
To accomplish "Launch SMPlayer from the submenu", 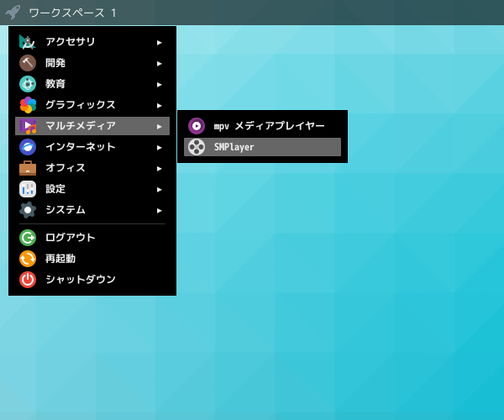I will [x=262, y=147].
